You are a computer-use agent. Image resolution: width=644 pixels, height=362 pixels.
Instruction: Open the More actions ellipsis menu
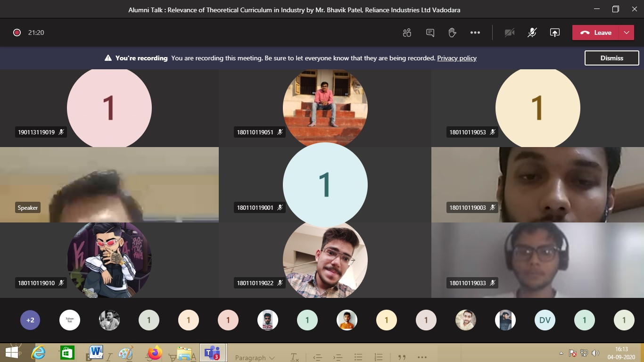pos(475,33)
